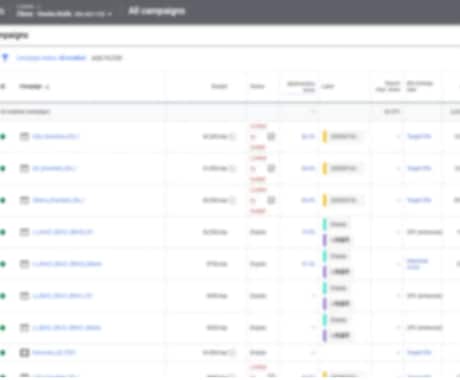Open Target CPA link in eighth row
Screen dimensions: 460x380
tap(419, 352)
